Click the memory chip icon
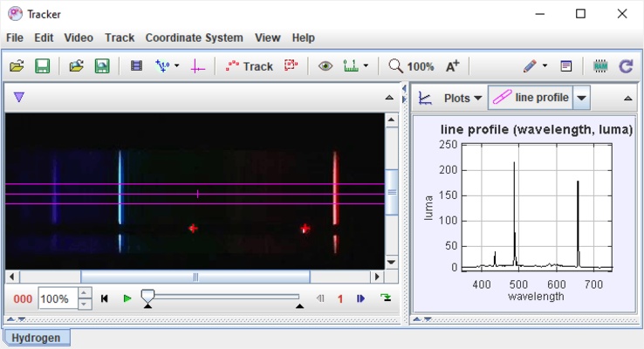The width and height of the screenshot is (644, 349). 600,66
